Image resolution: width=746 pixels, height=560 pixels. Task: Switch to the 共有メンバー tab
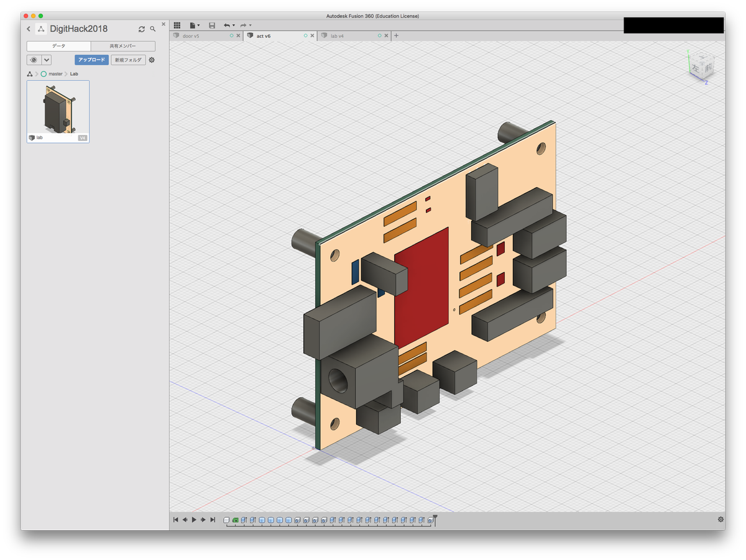124,46
